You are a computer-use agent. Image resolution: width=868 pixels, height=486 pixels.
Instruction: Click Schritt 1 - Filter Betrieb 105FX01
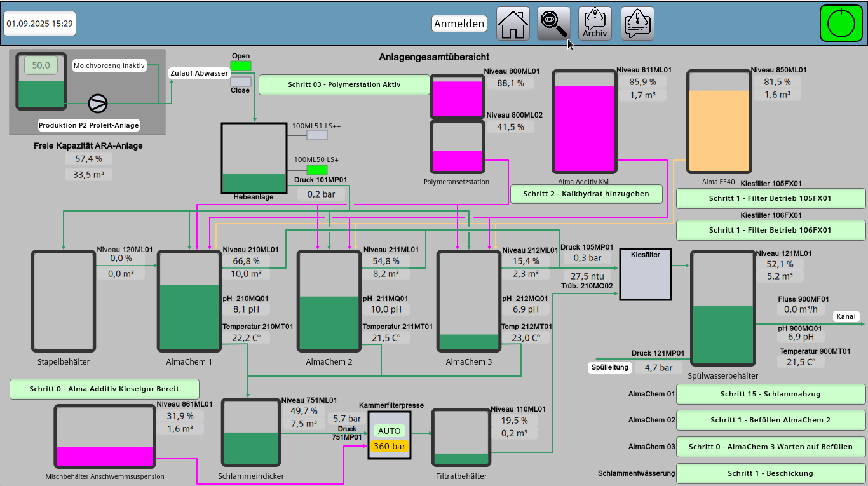(x=771, y=198)
